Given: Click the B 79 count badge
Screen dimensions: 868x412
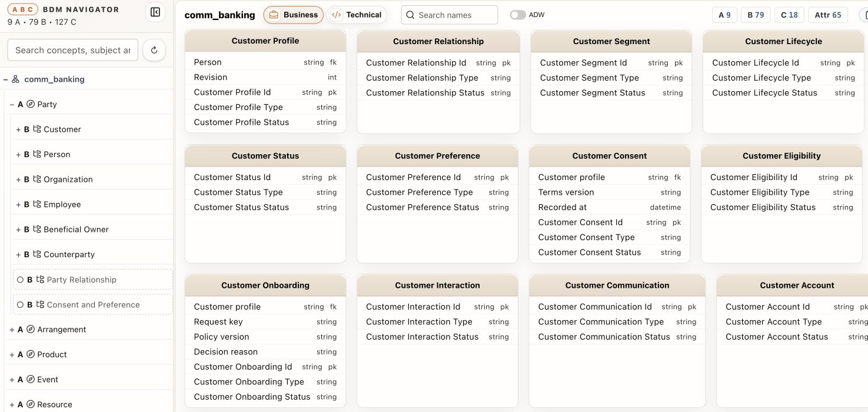Looking at the screenshot, I should click(x=756, y=15).
